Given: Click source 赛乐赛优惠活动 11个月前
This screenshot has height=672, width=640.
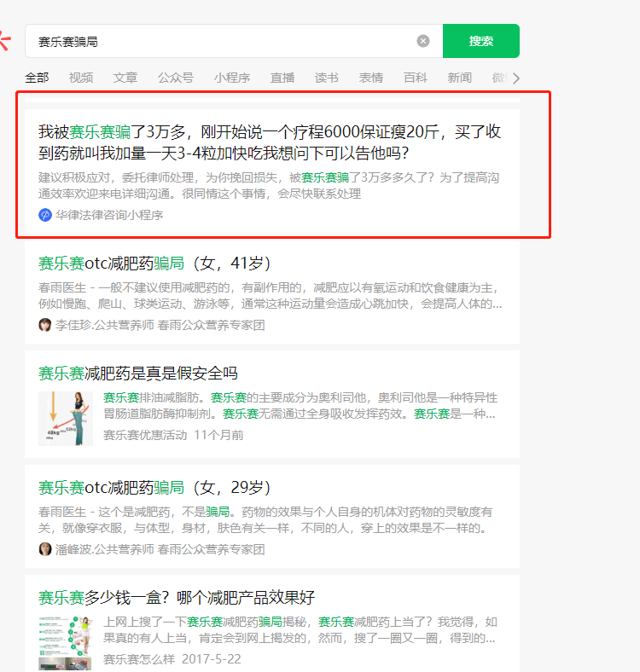Looking at the screenshot, I should pyautogui.click(x=173, y=435).
